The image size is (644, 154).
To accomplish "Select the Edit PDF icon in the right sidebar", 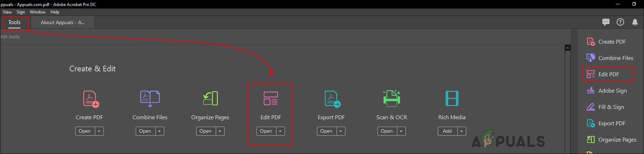I will tap(591, 74).
